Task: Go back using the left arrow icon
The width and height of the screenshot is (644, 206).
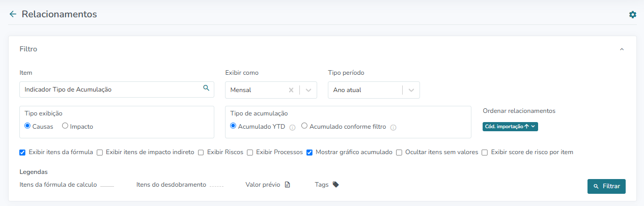Action: pos(13,14)
